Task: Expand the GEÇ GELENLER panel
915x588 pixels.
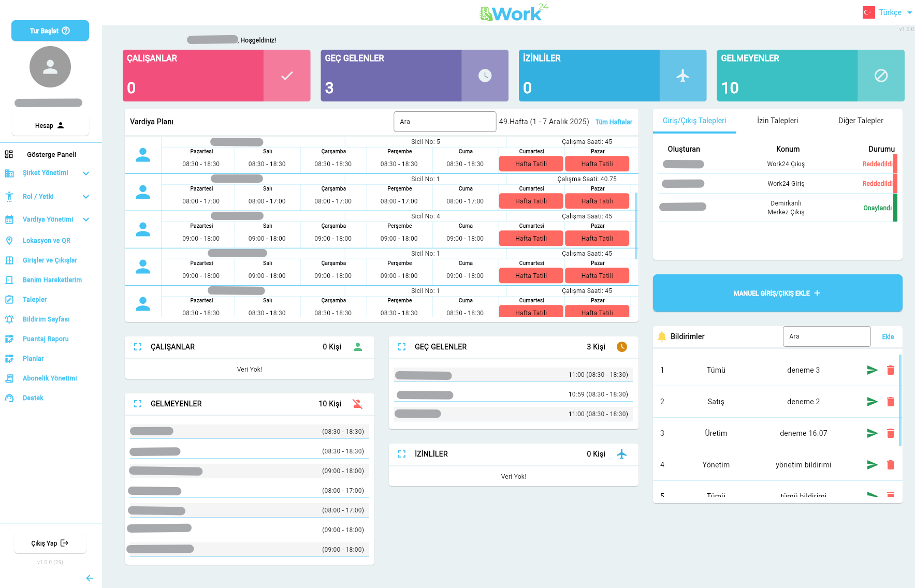Action: tap(402, 347)
